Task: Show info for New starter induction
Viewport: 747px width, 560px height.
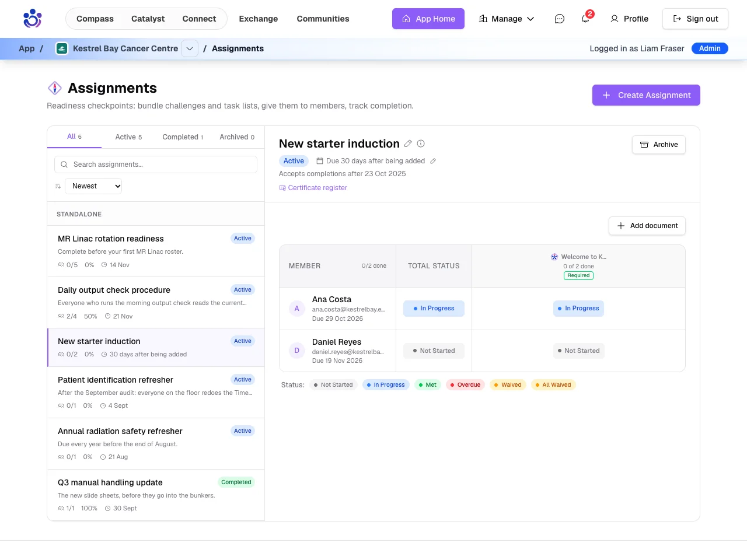Action: [421, 143]
